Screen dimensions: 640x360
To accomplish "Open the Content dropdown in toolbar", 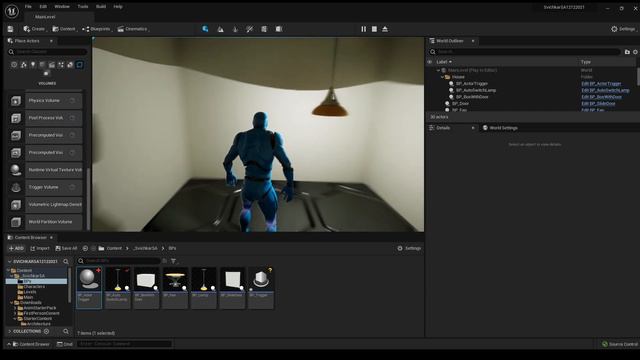I will [x=64, y=29].
